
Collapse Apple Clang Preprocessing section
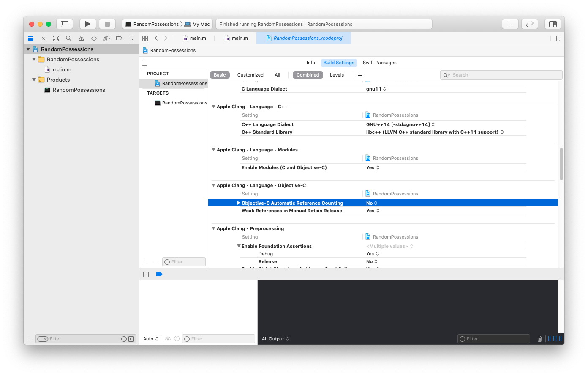(213, 228)
